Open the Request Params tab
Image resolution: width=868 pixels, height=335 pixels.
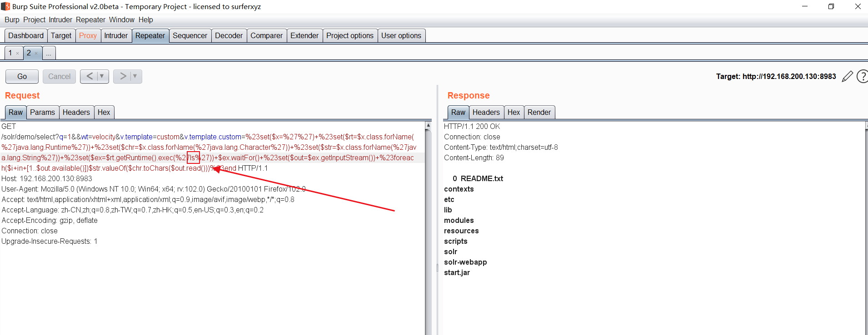point(43,112)
